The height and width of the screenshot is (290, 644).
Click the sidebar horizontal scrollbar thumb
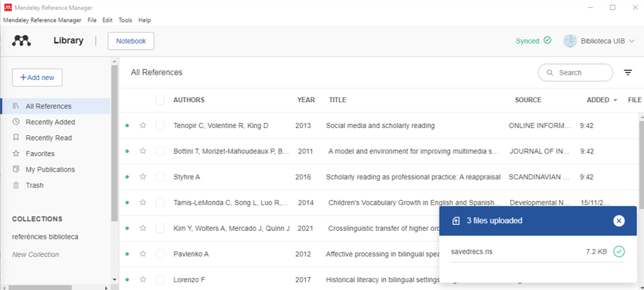(40, 287)
